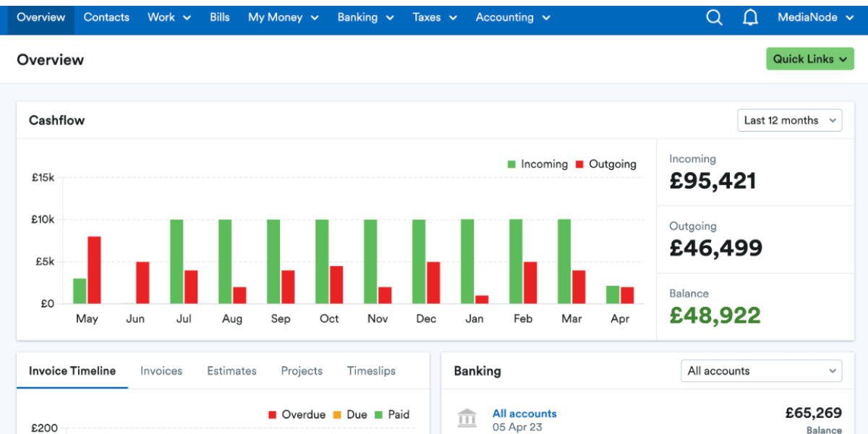
Task: Click the notifications bell icon
Action: point(750,17)
